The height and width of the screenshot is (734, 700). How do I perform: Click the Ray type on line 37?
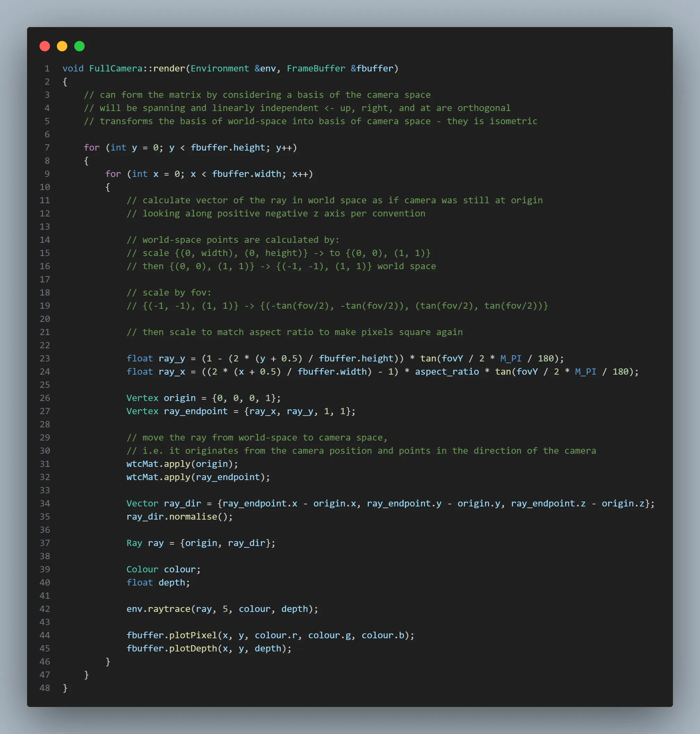(x=134, y=543)
